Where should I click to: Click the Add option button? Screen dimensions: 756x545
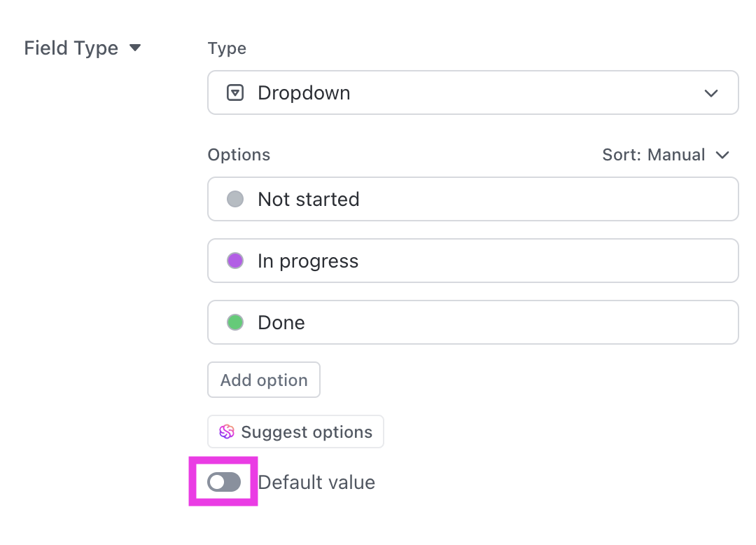tap(264, 380)
